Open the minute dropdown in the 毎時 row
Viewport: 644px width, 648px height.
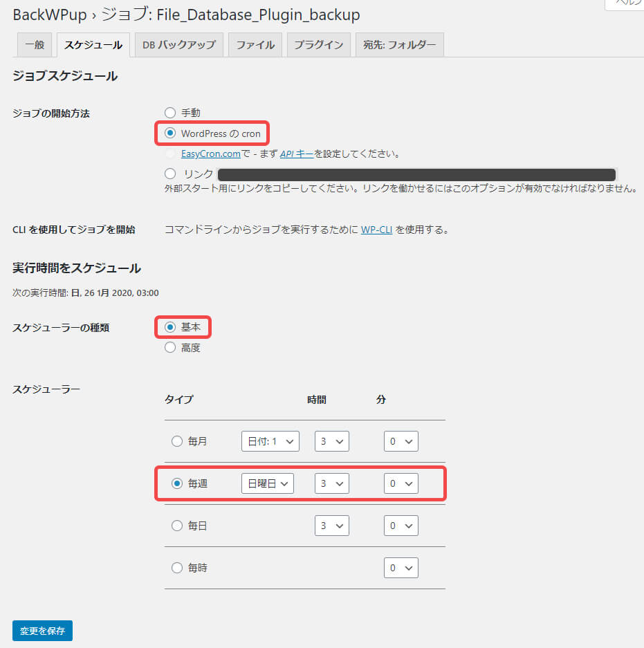coord(401,568)
